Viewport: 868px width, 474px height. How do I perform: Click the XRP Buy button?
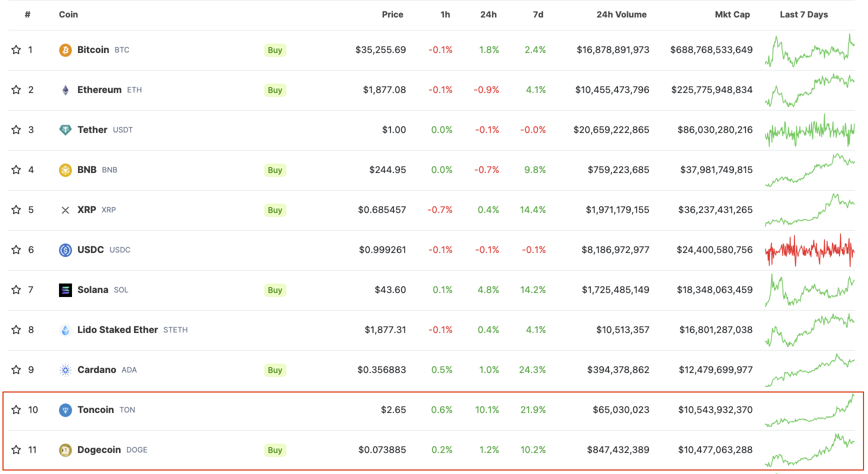[275, 210]
